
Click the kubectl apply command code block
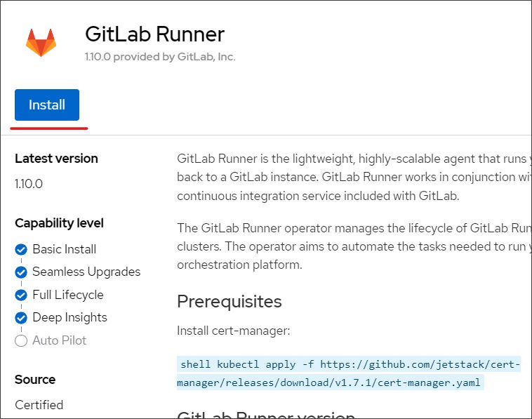coord(348,373)
